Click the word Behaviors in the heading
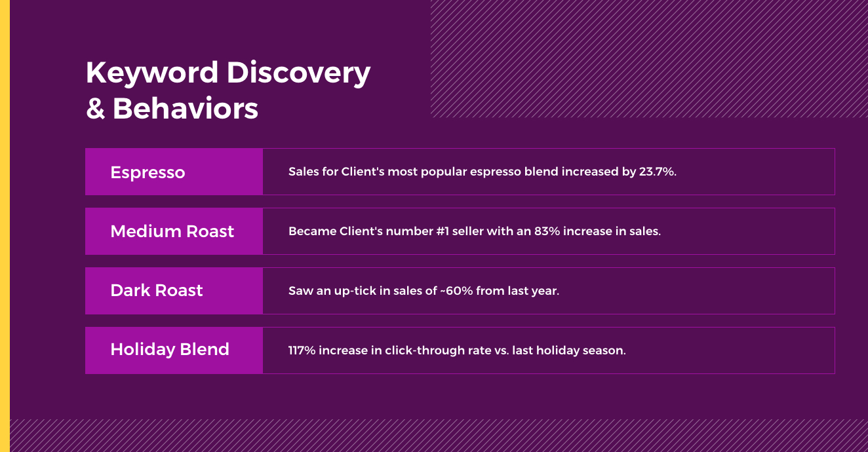The height and width of the screenshot is (452, 868). point(186,109)
